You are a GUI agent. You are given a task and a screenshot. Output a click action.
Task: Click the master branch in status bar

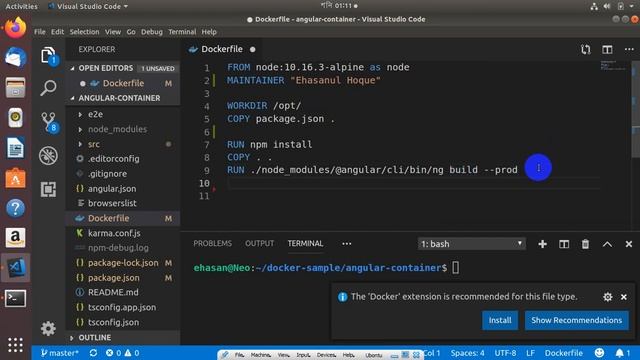[60, 353]
